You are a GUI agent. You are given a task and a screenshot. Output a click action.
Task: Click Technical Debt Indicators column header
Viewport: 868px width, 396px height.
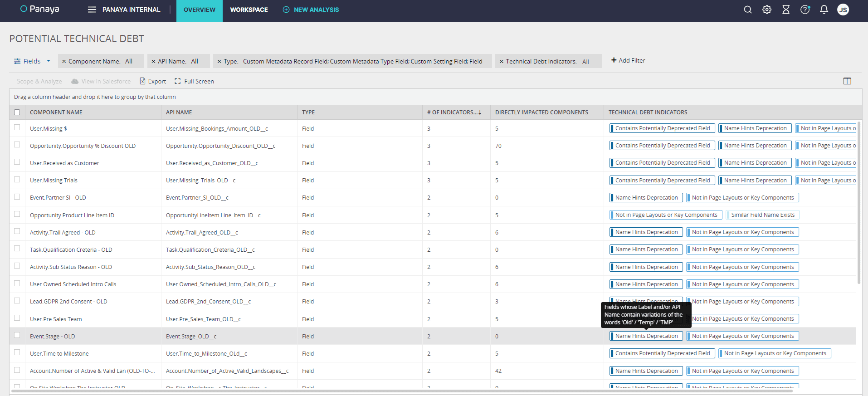tap(648, 112)
